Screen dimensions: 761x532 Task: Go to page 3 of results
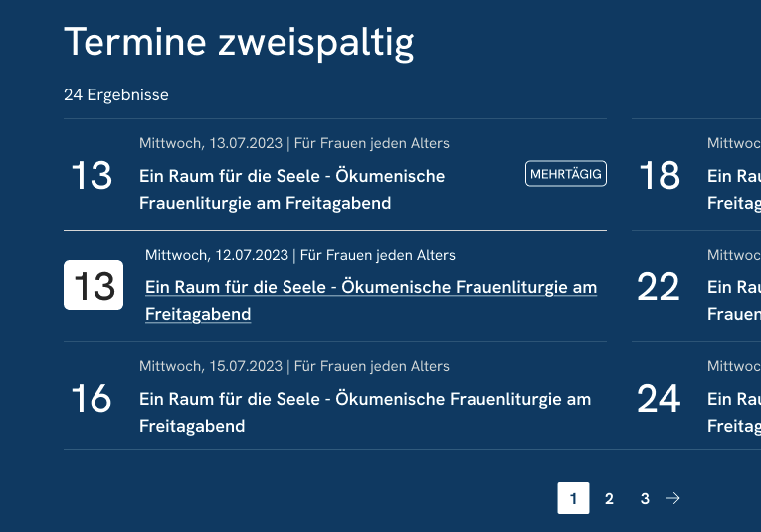pos(645,498)
